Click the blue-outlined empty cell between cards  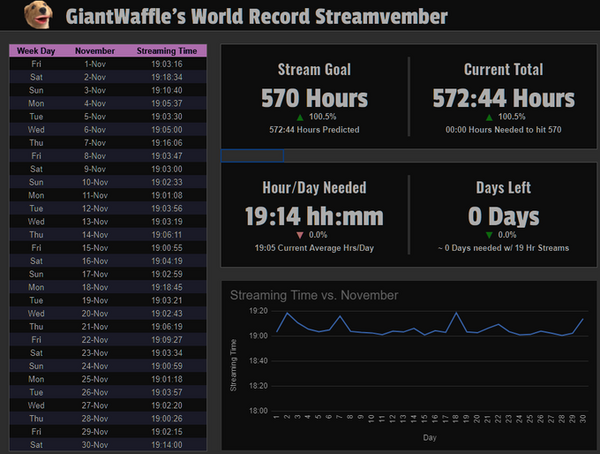click(x=251, y=156)
